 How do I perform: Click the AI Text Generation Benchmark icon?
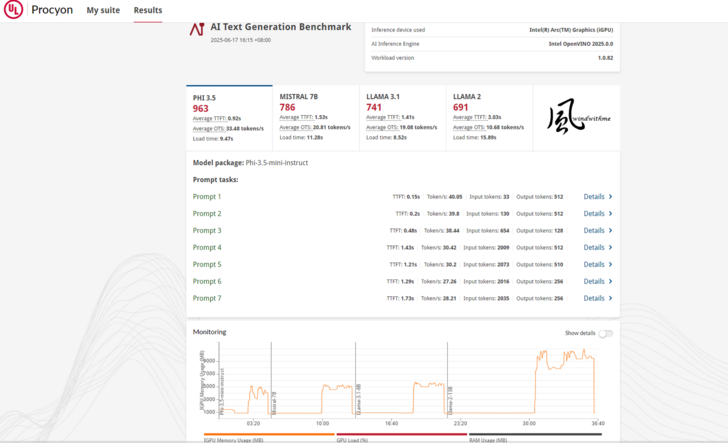coord(197,29)
